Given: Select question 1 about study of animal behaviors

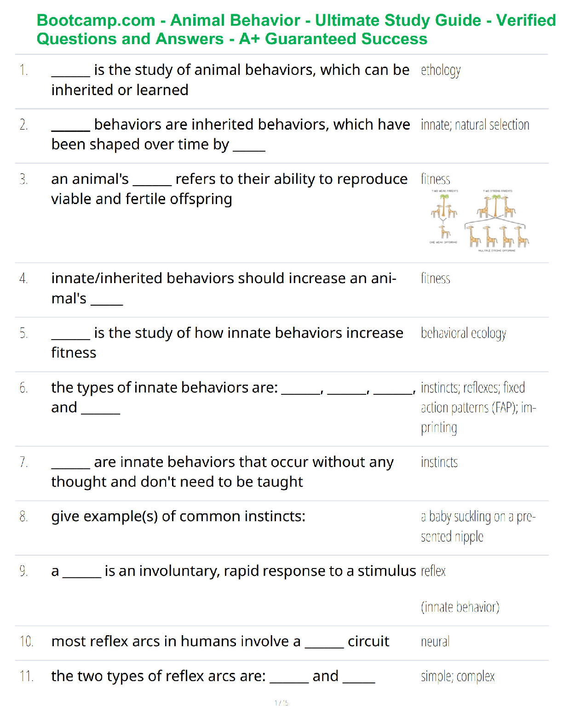Looking at the screenshot, I should point(230,80).
